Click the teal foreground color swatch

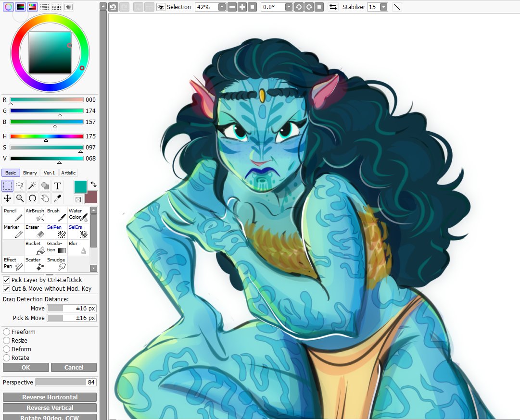(80, 186)
